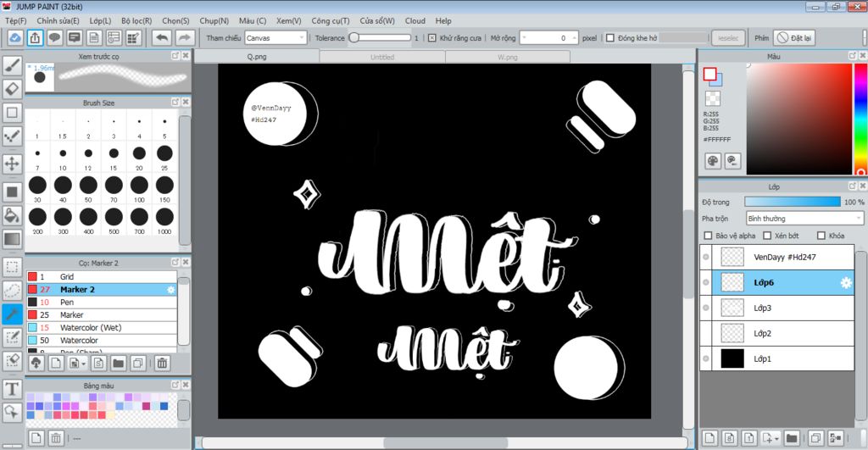Download cloud brush icon in brush panel
The width and height of the screenshot is (868, 450).
(x=36, y=363)
